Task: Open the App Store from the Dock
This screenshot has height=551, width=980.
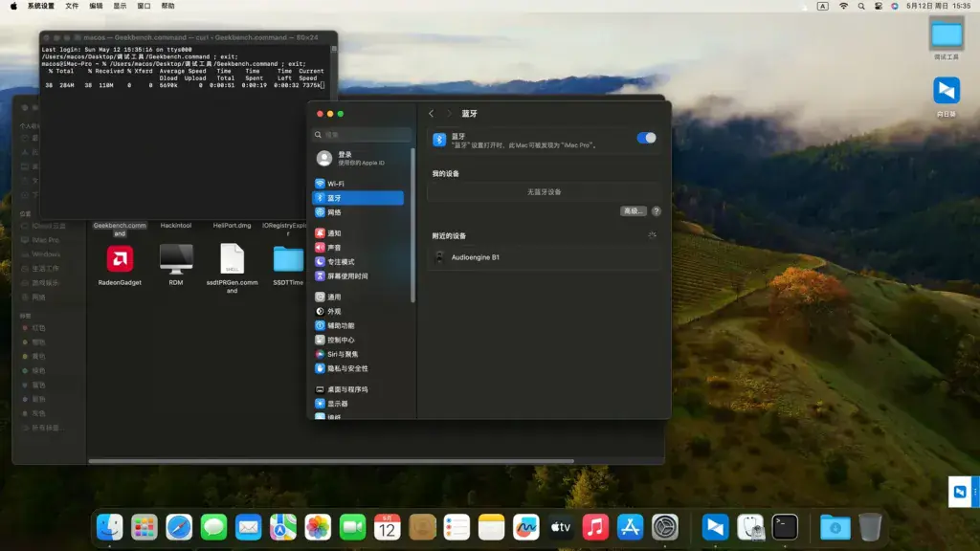Action: (630, 527)
